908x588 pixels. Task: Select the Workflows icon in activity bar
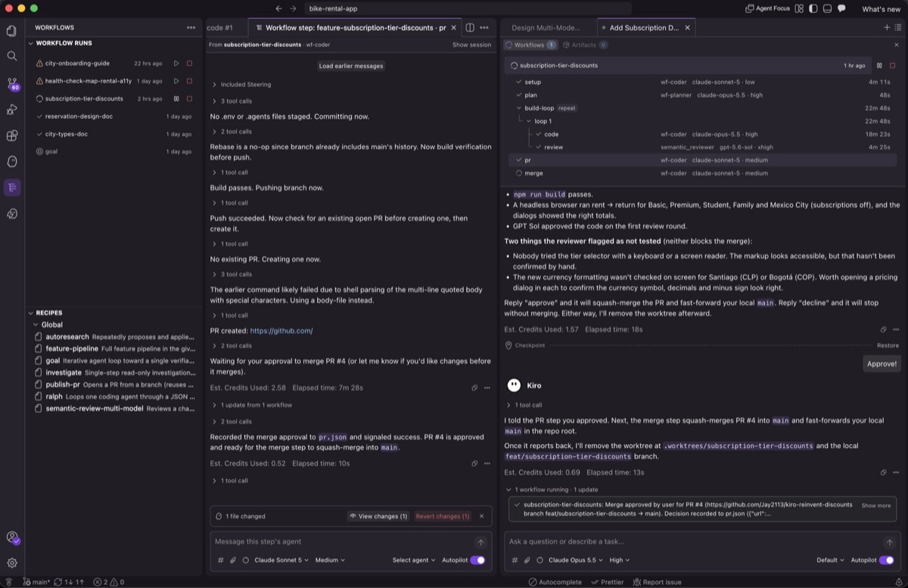[12, 187]
